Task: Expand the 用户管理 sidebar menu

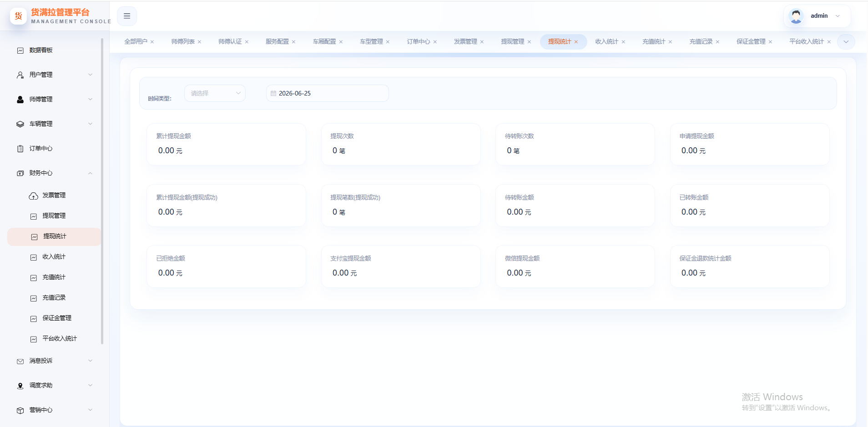Action: point(55,75)
